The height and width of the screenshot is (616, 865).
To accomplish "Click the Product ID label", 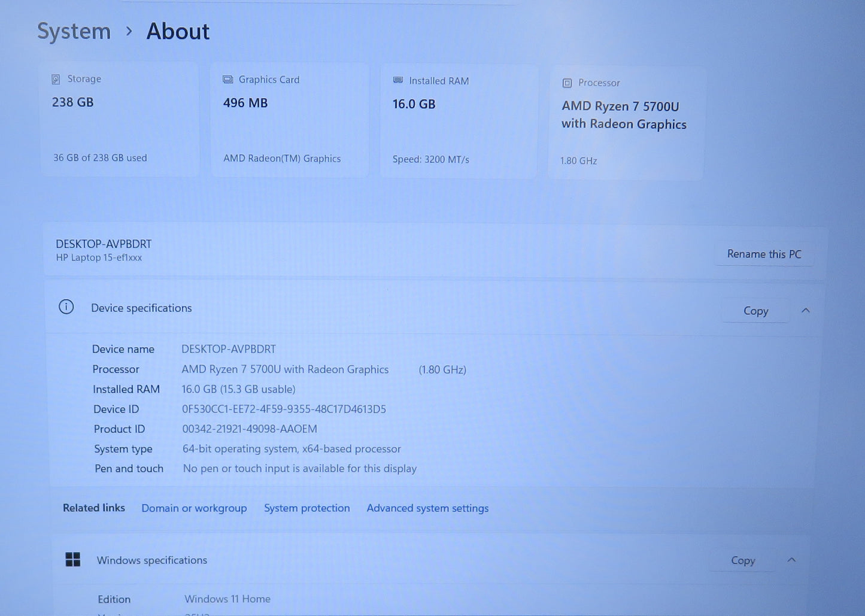I will [119, 429].
